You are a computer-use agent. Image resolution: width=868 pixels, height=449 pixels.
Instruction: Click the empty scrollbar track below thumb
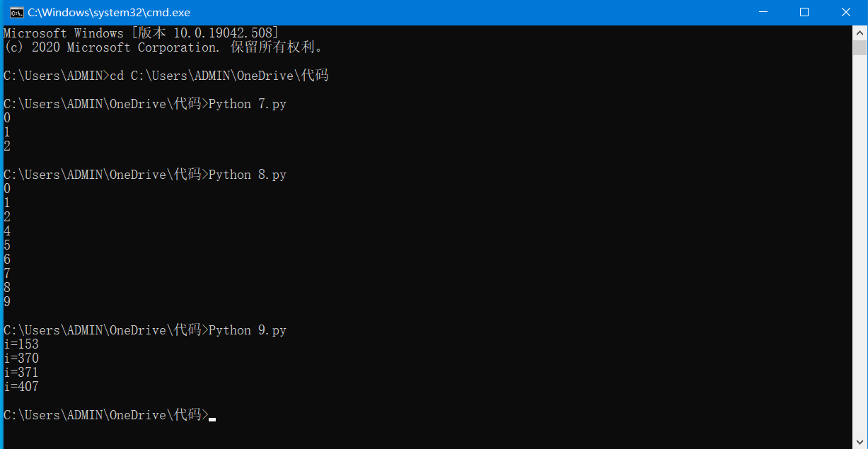[x=860, y=247]
